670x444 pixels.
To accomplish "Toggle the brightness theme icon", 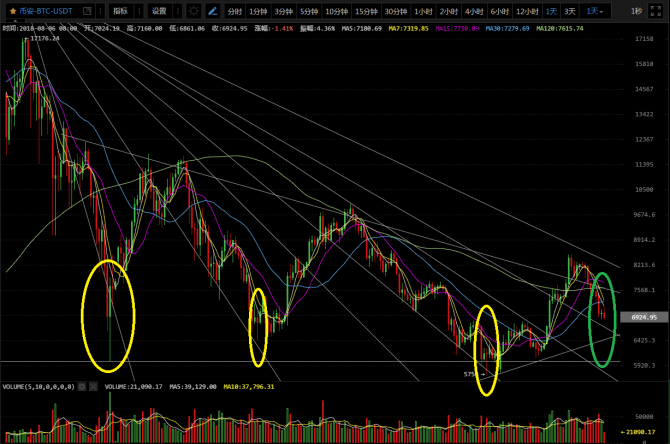I will pos(194,11).
